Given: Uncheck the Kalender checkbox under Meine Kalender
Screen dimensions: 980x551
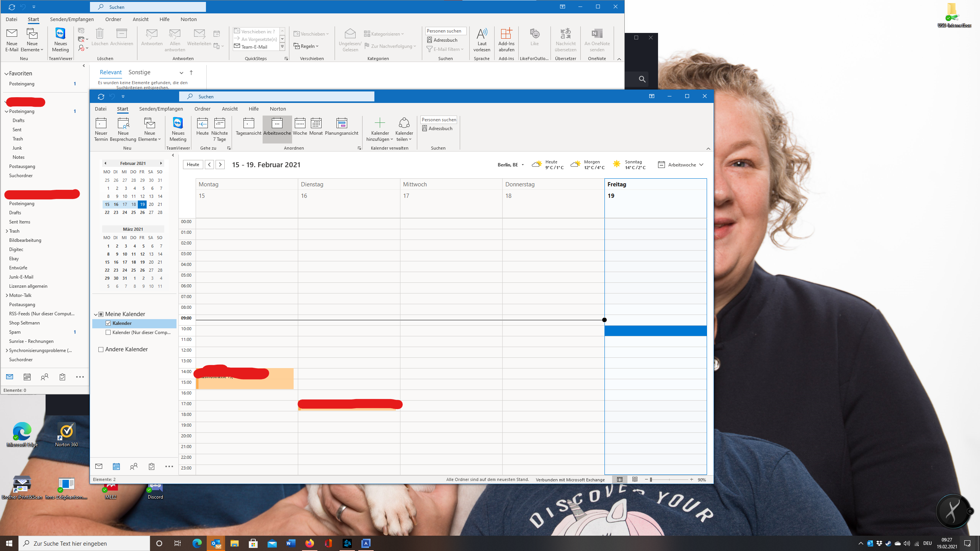Looking at the screenshot, I should tap(109, 323).
